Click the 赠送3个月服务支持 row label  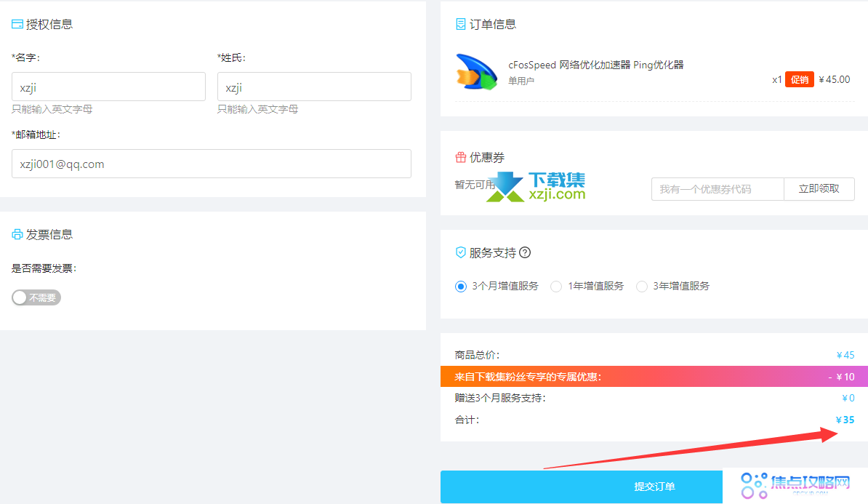point(500,399)
